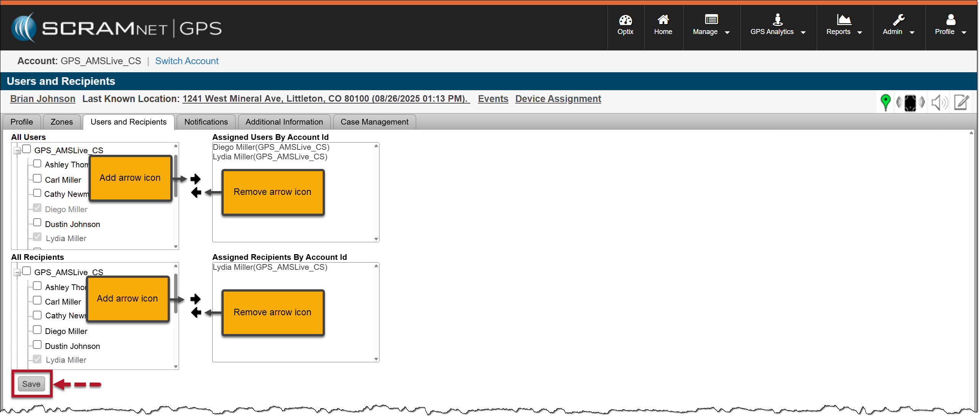Click the edit pencil icon
The image size is (980, 420).
coord(961,102)
